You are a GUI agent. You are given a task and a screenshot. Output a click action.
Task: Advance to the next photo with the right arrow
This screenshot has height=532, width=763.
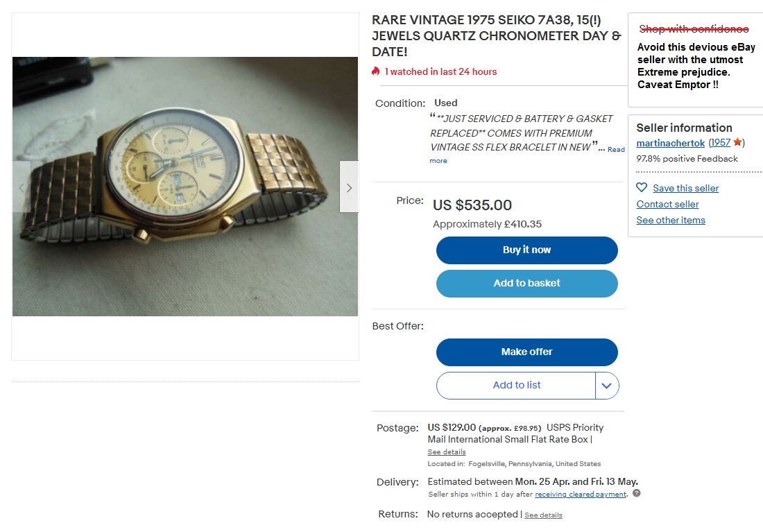pos(348,187)
